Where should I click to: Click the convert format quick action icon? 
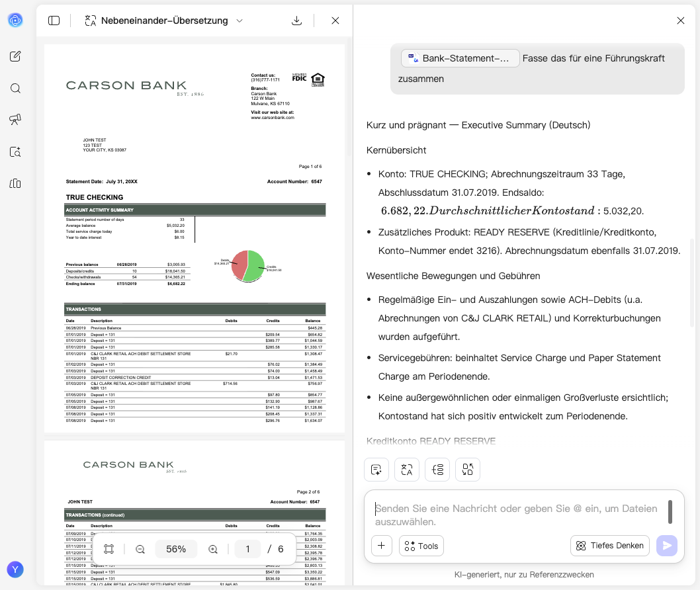pyautogui.click(x=467, y=470)
